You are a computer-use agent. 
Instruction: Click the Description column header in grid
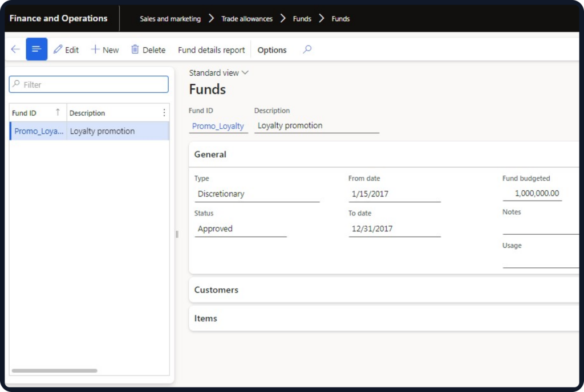point(87,113)
